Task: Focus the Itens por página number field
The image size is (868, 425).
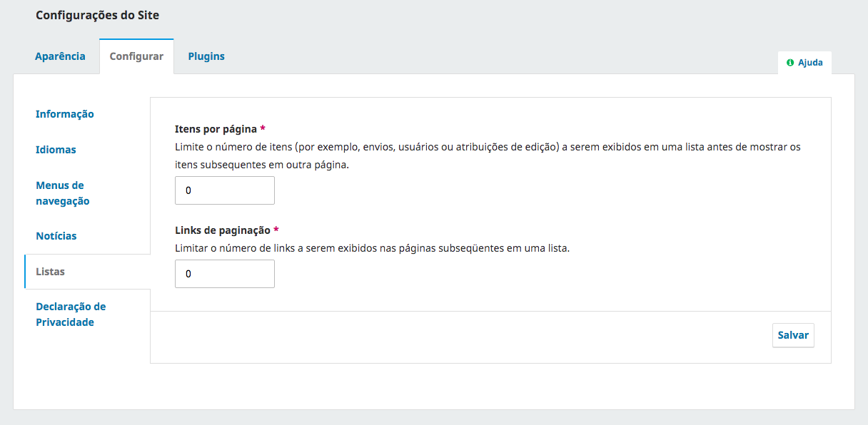Action: (225, 190)
